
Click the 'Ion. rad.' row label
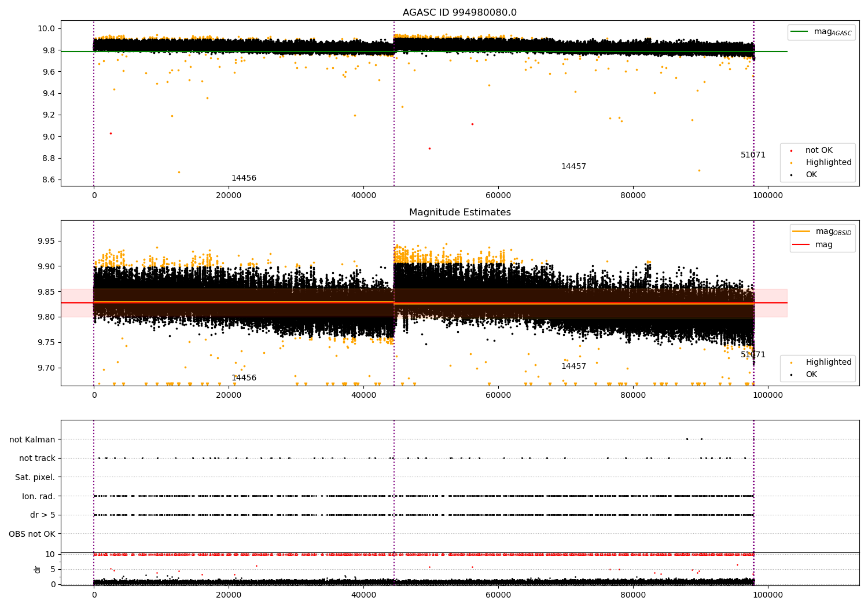(x=39, y=497)
